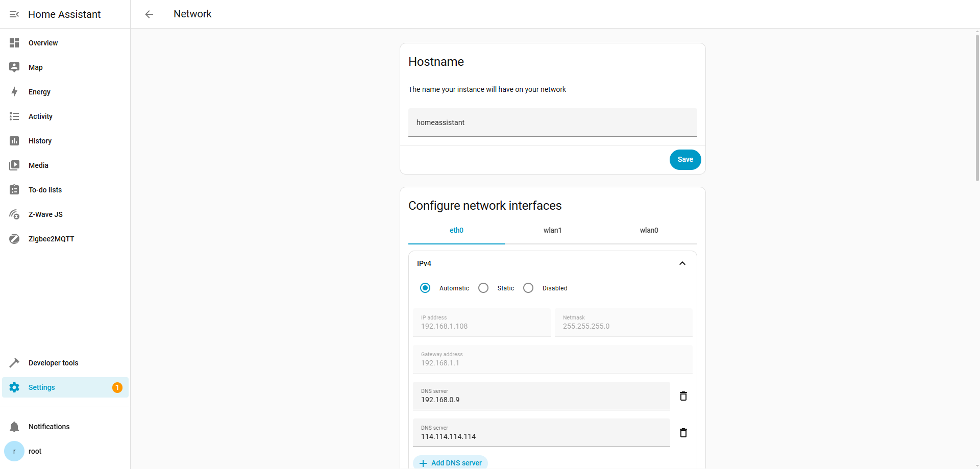
Task: Delete the 192.168.0.9 DNS server entry
Action: [683, 396]
